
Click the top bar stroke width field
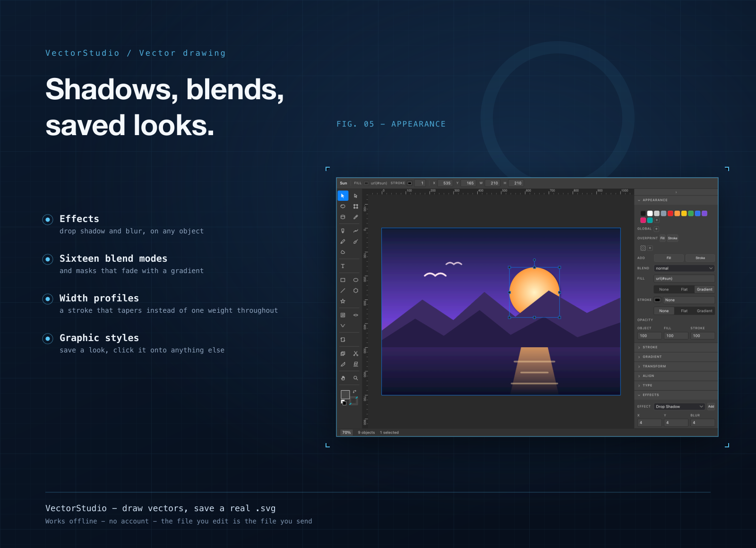point(420,183)
